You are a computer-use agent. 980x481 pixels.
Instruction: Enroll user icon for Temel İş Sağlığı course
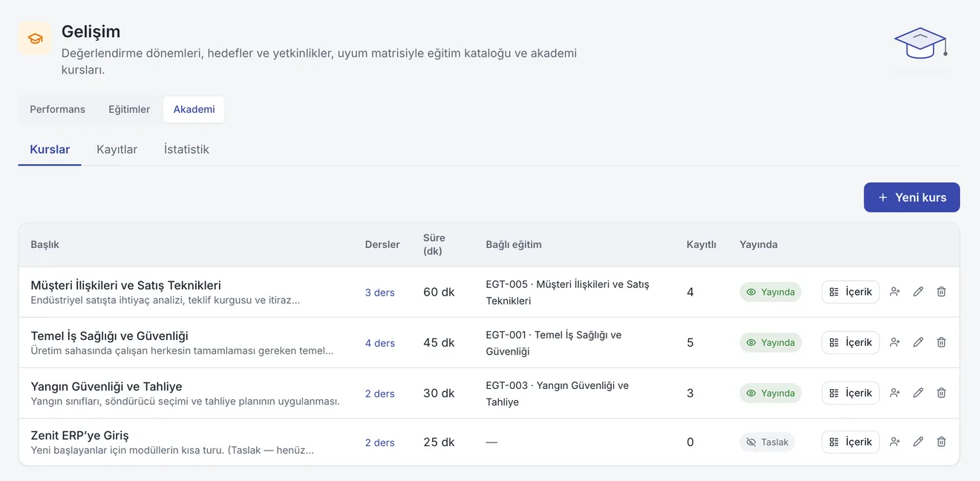(x=895, y=342)
